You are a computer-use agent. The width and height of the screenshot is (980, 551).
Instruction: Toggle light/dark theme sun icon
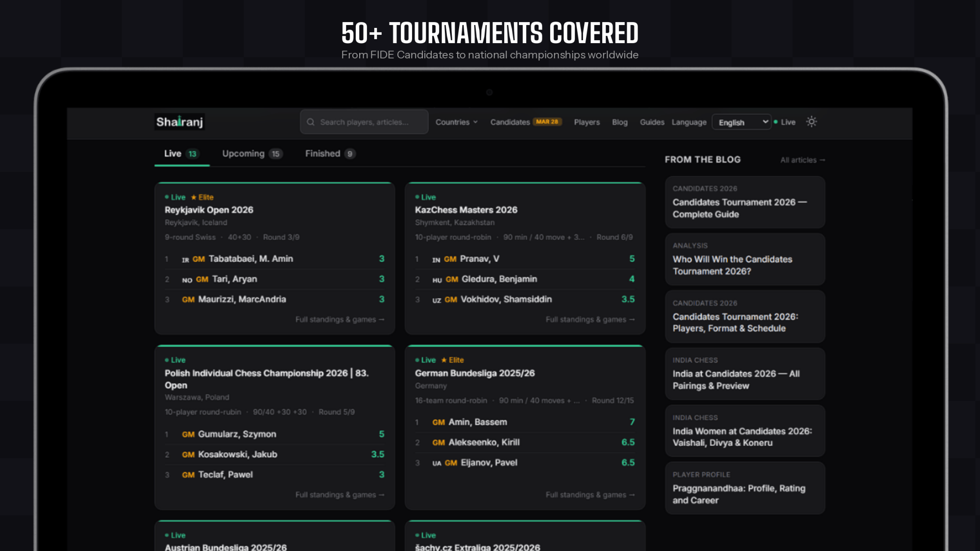coord(811,122)
